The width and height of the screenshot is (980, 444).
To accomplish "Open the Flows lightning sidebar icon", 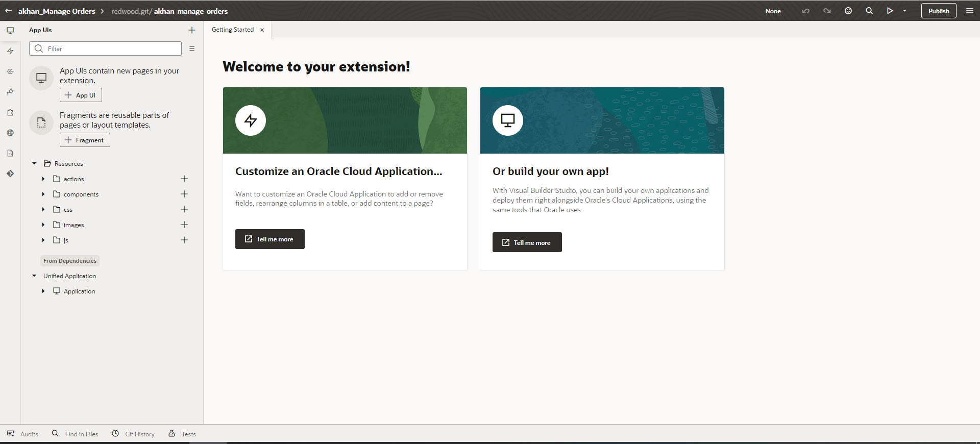I will pos(10,51).
